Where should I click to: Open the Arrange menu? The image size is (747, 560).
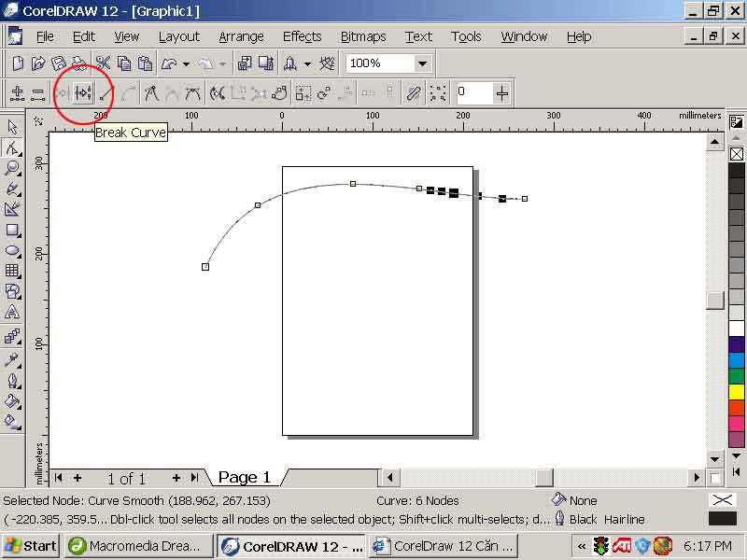pyautogui.click(x=241, y=36)
